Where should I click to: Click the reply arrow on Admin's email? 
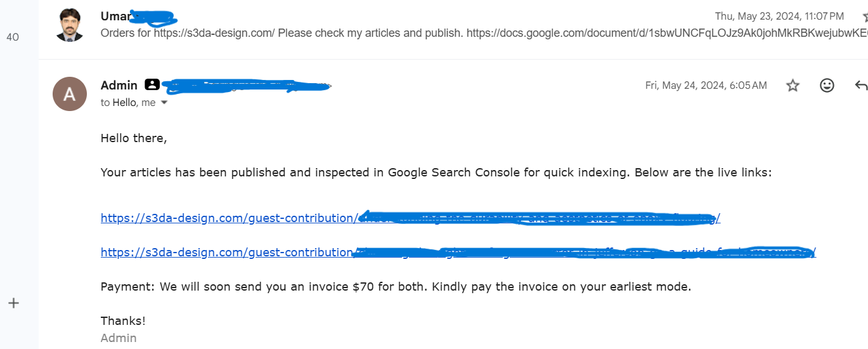tap(861, 85)
